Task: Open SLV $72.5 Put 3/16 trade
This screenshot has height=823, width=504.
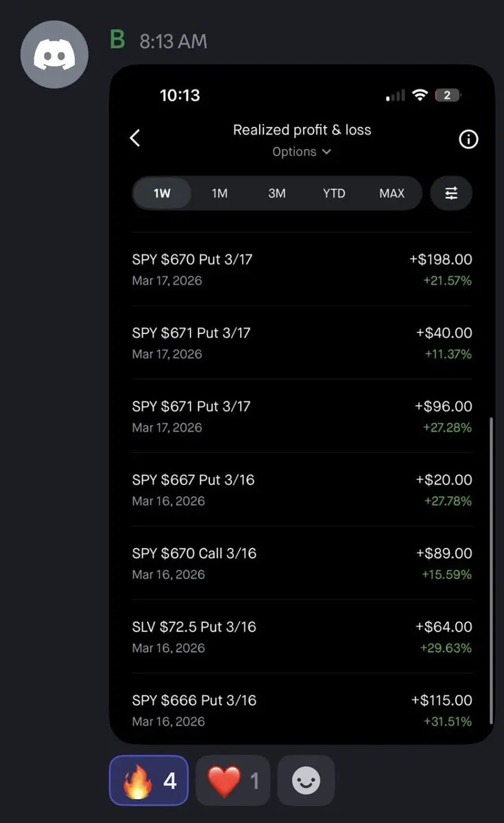Action: (302, 636)
